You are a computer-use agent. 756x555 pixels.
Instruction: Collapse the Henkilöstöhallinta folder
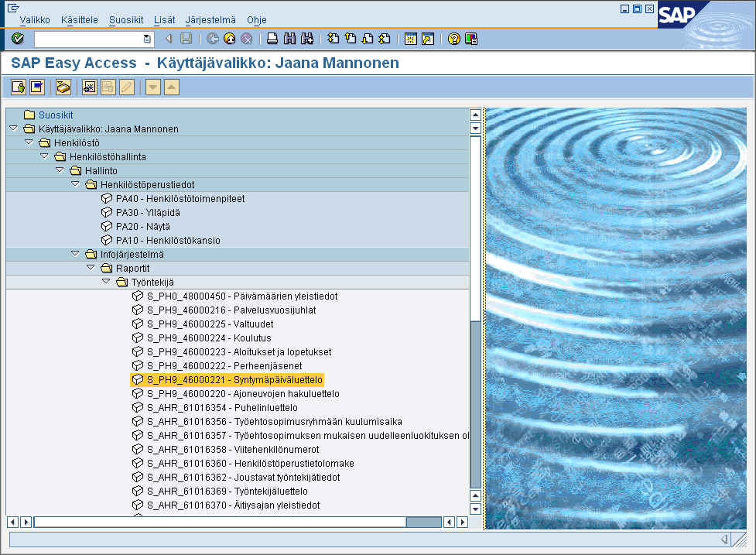pyautogui.click(x=44, y=156)
